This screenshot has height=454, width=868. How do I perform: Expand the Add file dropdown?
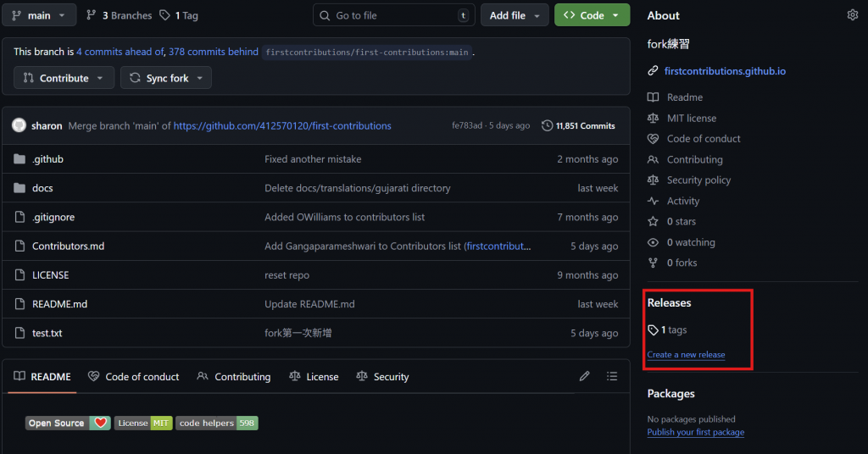515,15
